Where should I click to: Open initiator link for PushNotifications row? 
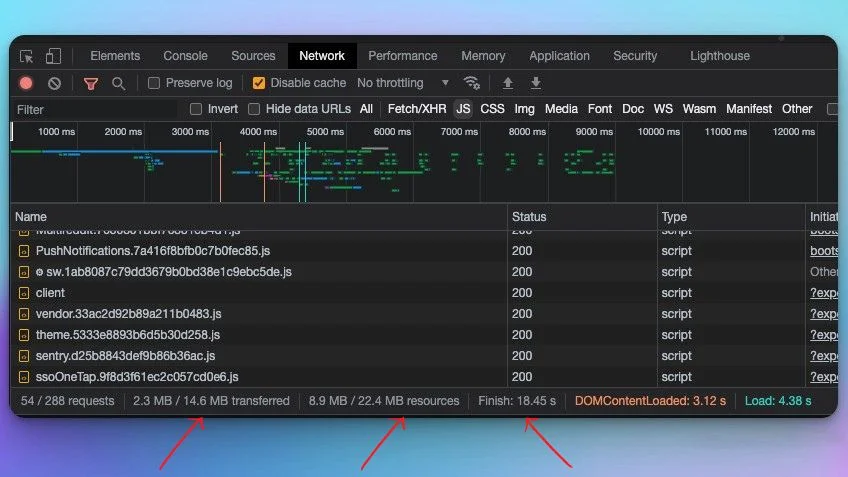click(824, 251)
